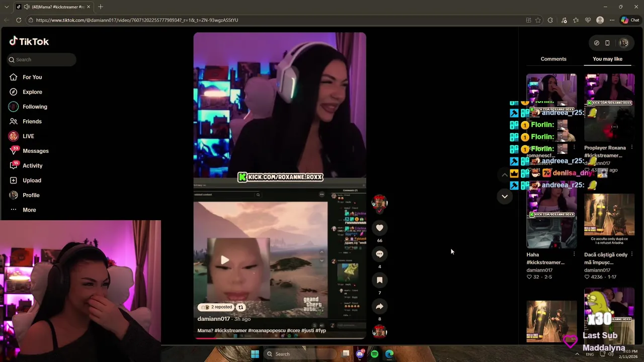Open the Haha #kickstreamer video thumbnail
Viewport: 644px width, 362px height.
tap(551, 214)
